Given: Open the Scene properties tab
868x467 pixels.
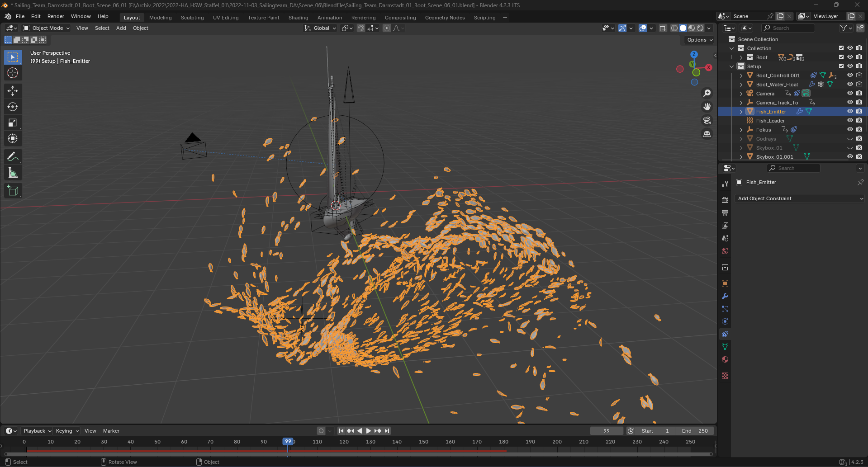Looking at the screenshot, I should [725, 238].
